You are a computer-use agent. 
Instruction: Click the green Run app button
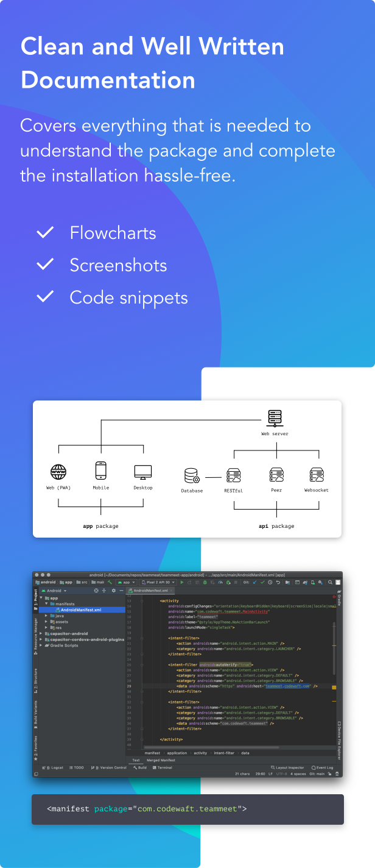click(181, 582)
